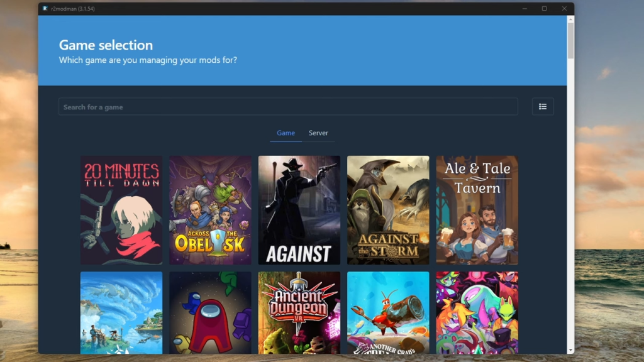Select the floating islands sky game cover
This screenshot has height=362, width=644.
121,312
